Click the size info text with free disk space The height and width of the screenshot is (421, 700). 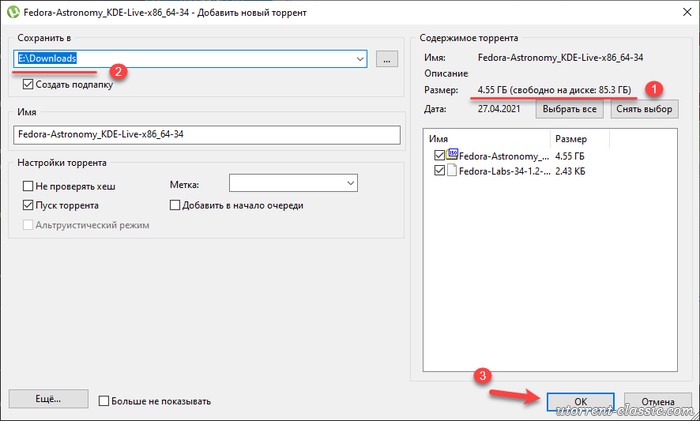554,90
